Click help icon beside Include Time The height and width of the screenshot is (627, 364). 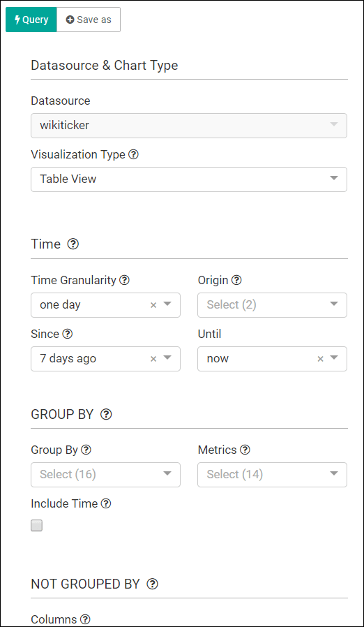[x=105, y=504]
